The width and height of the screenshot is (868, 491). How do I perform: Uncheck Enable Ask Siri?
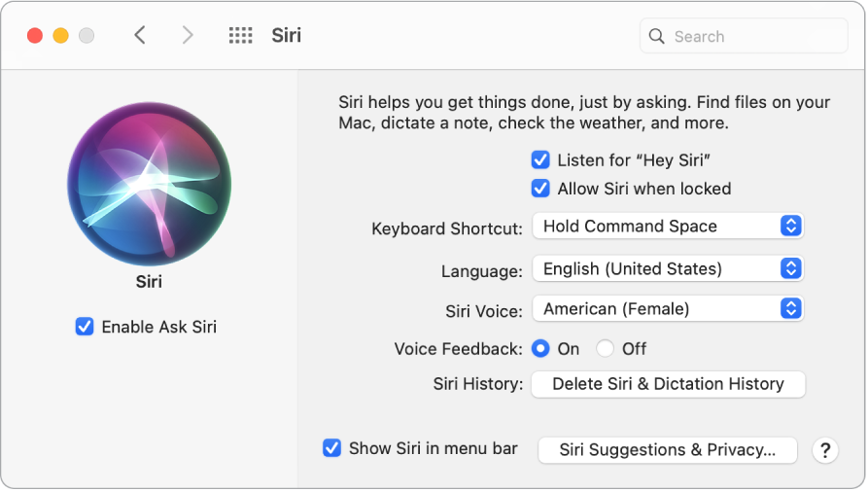pos(85,327)
